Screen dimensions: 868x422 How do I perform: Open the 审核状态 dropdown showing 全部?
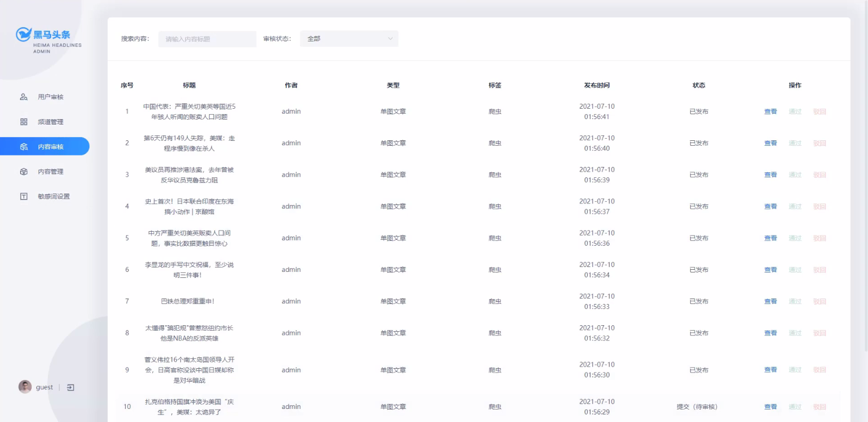(349, 39)
